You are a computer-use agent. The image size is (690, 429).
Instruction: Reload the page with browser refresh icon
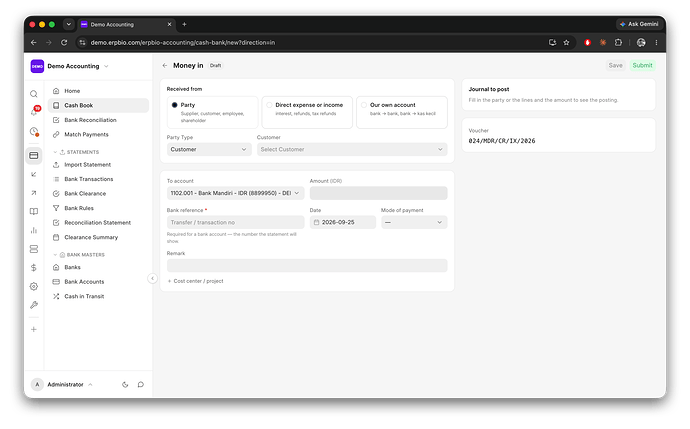(x=64, y=43)
